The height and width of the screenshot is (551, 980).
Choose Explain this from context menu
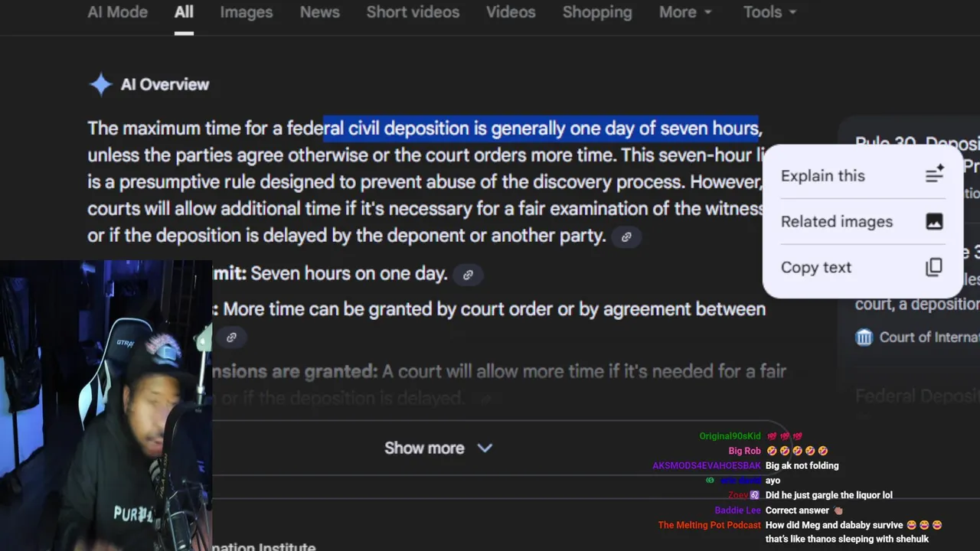(x=862, y=175)
